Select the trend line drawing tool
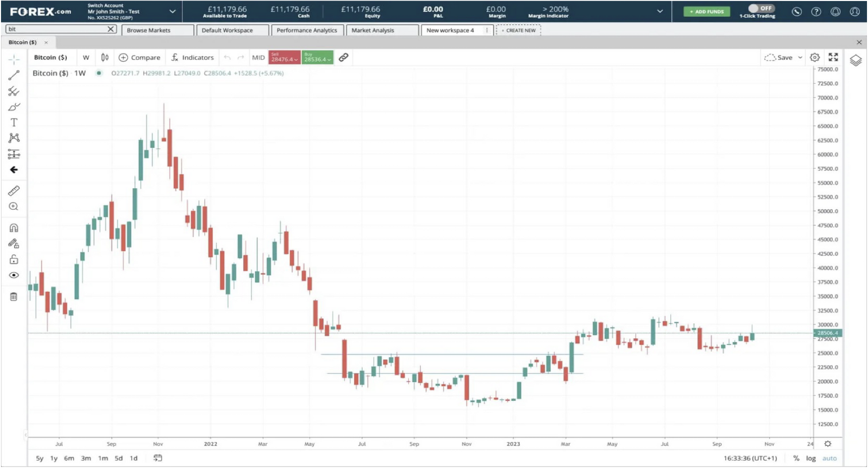The width and height of the screenshot is (868, 468). (14, 76)
